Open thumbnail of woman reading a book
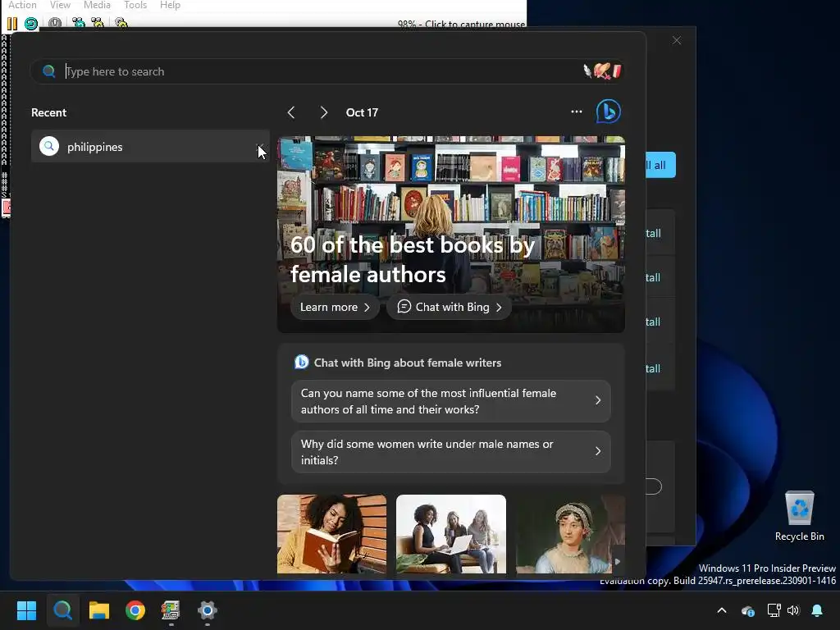840x630 pixels. point(331,534)
